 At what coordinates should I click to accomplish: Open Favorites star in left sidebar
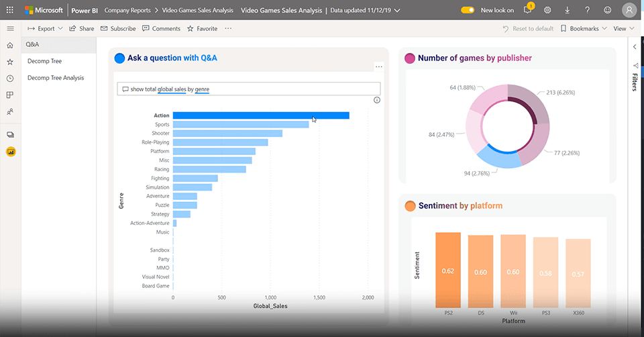point(10,62)
